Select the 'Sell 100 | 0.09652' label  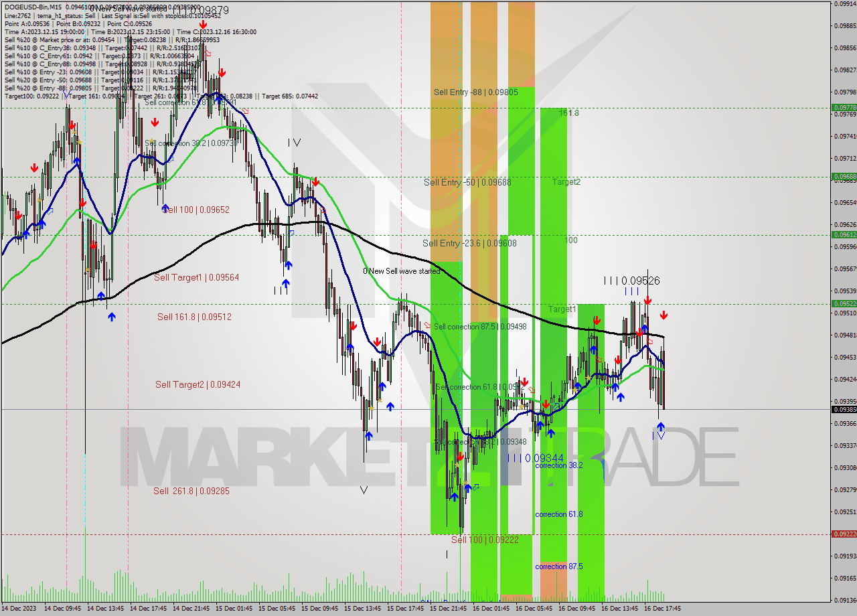point(196,210)
